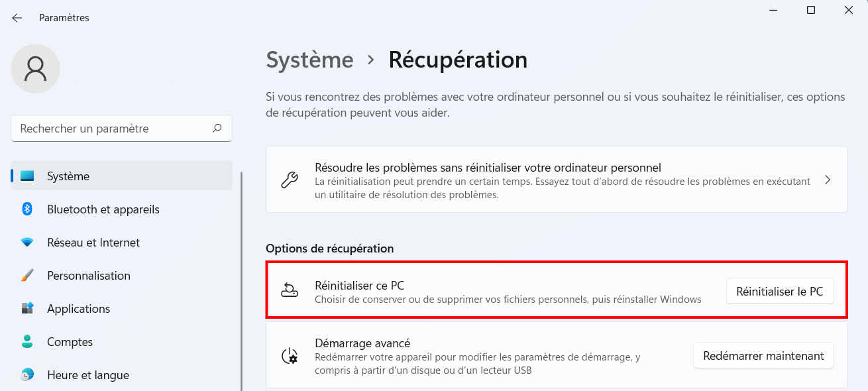Focus the Rechercher un paramètre field
Viewport: 868px width, 391px height.
[x=113, y=129]
